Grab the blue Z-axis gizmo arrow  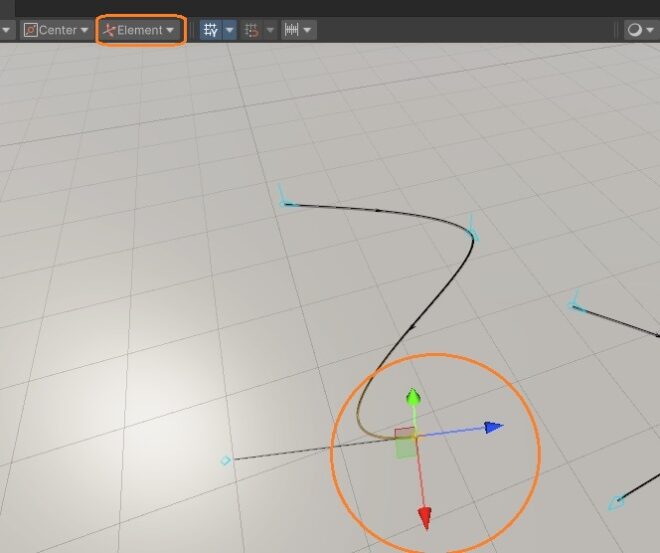(x=493, y=428)
